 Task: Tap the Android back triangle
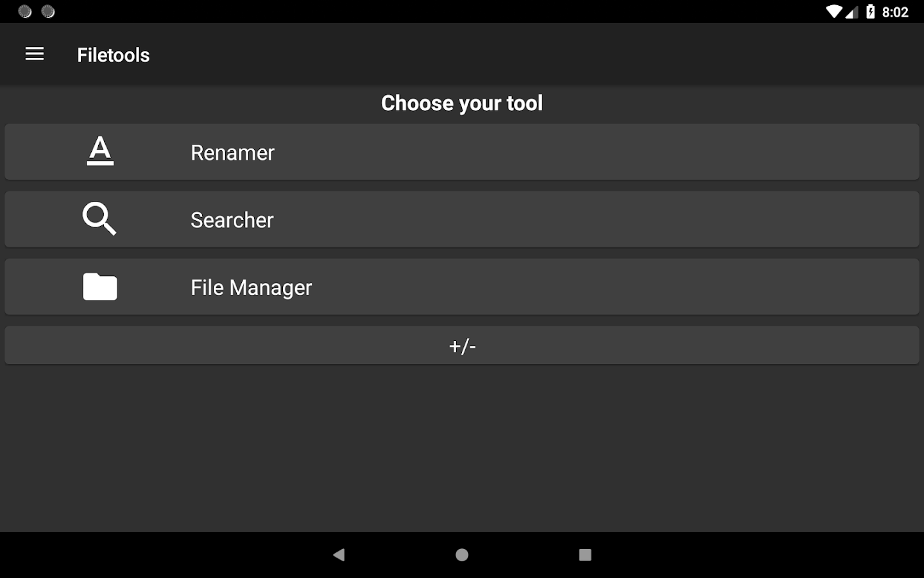pos(339,554)
